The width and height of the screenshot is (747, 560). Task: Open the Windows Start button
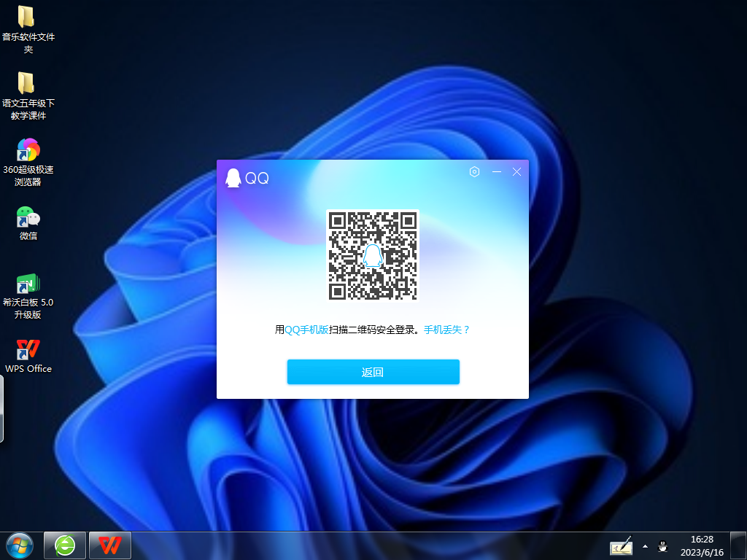tap(20, 545)
